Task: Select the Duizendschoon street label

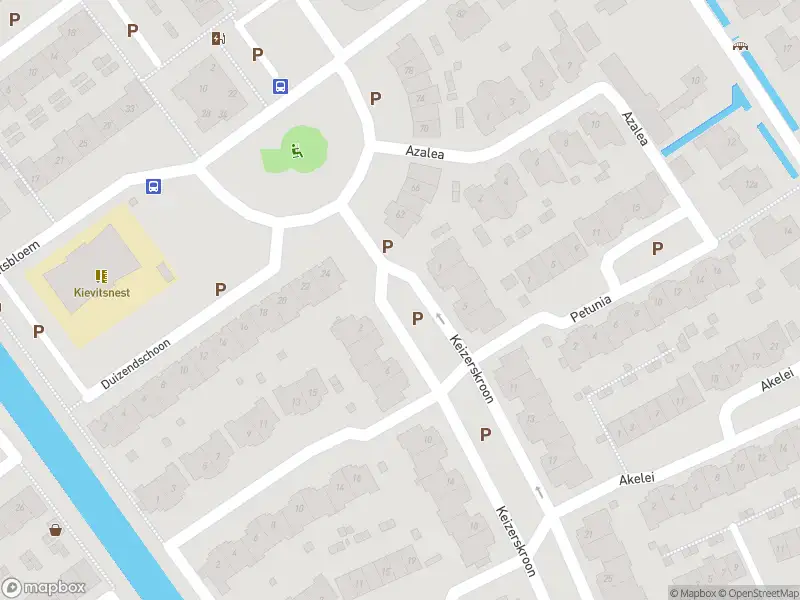Action: tap(136, 364)
